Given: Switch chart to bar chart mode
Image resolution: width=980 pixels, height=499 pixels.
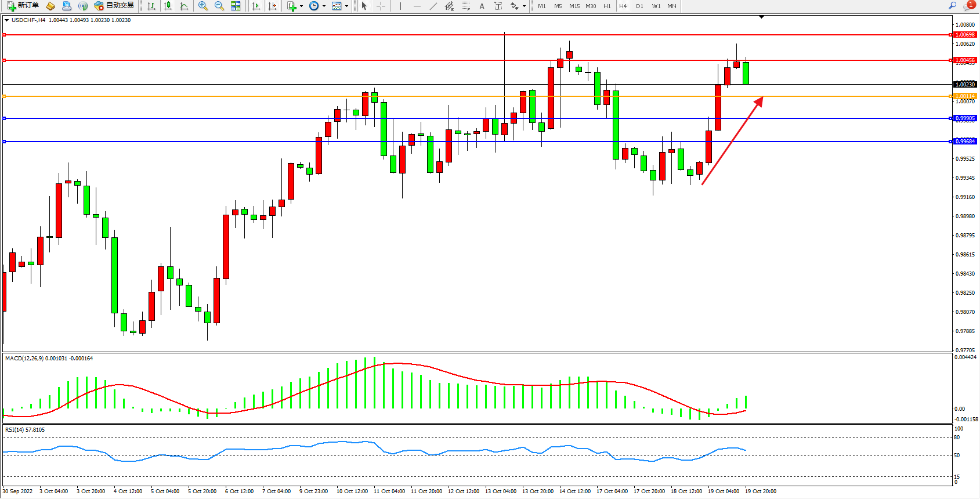Looking at the screenshot, I should 151,6.
